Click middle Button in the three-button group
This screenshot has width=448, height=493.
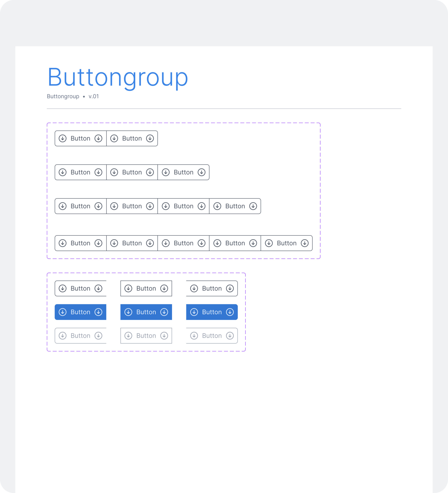[132, 172]
